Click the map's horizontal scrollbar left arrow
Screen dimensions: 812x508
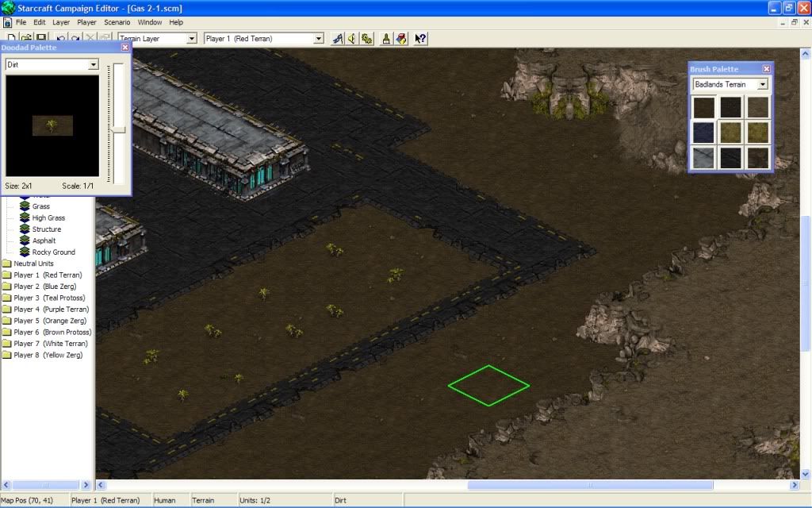101,485
